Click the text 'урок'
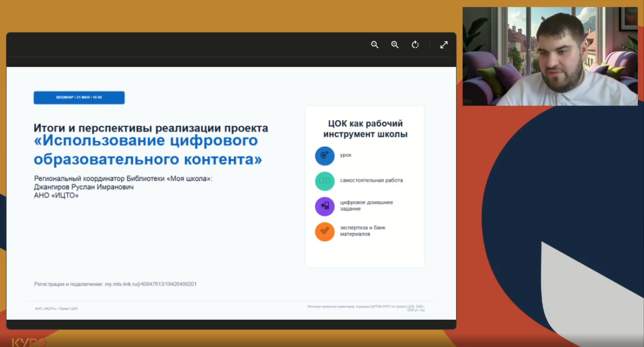The width and height of the screenshot is (644, 347). (346, 155)
